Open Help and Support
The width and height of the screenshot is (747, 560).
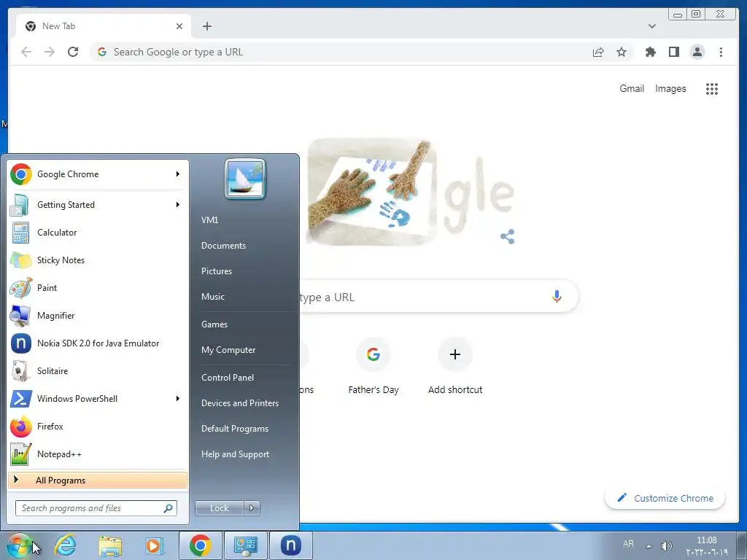[x=236, y=454]
